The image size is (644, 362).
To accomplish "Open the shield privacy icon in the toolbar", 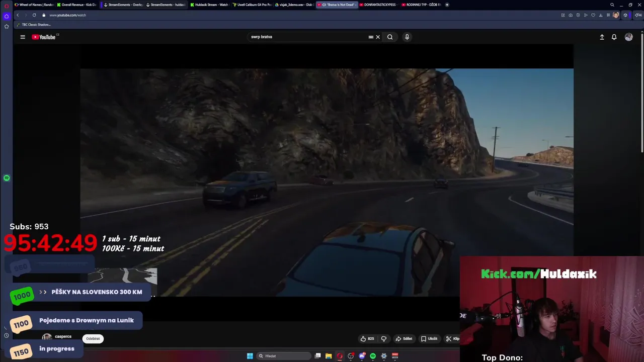I will 578,15.
